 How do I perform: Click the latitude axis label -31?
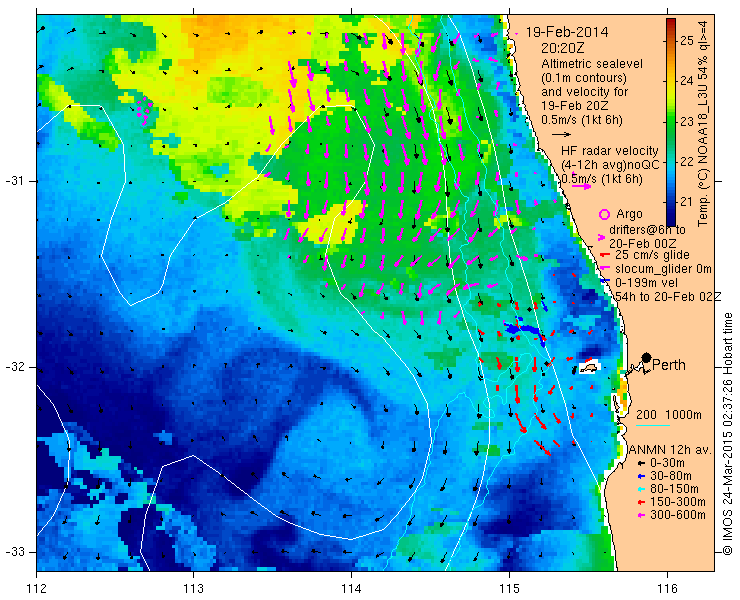click(14, 181)
